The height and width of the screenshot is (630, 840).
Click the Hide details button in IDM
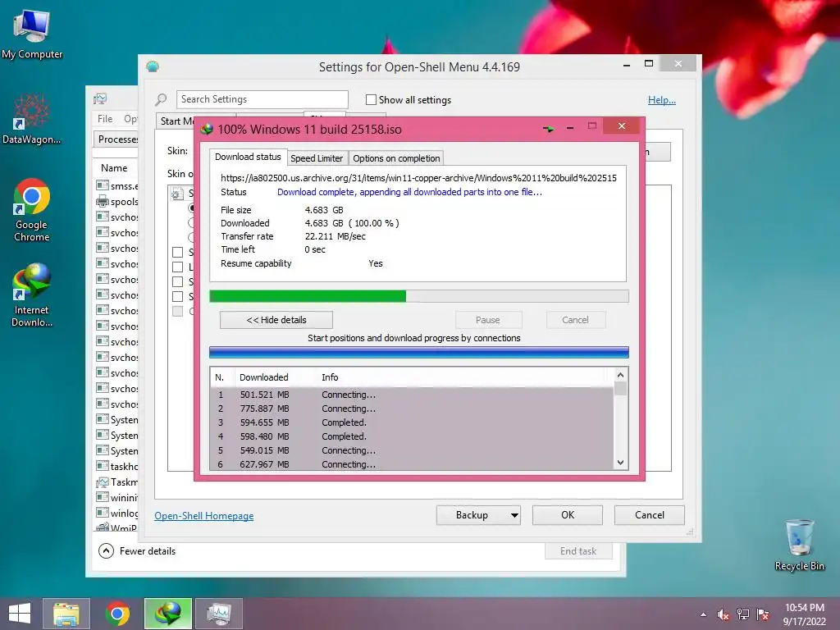click(276, 320)
